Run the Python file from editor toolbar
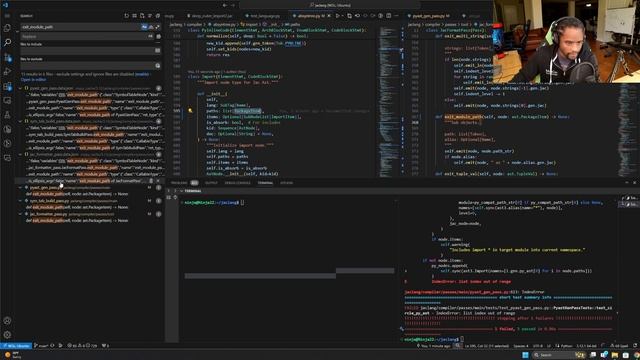Viewport: 640px width, 360px height. pyautogui.click(x=337, y=16)
